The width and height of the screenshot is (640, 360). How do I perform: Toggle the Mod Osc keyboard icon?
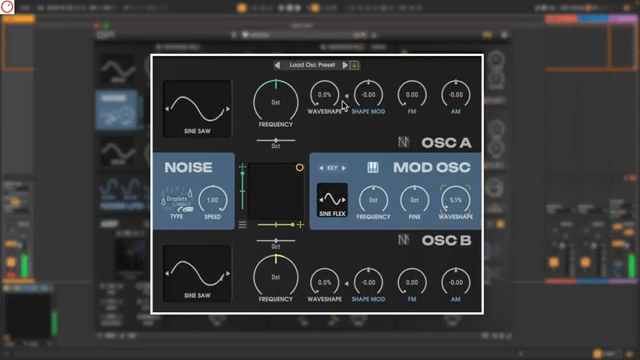point(373,167)
